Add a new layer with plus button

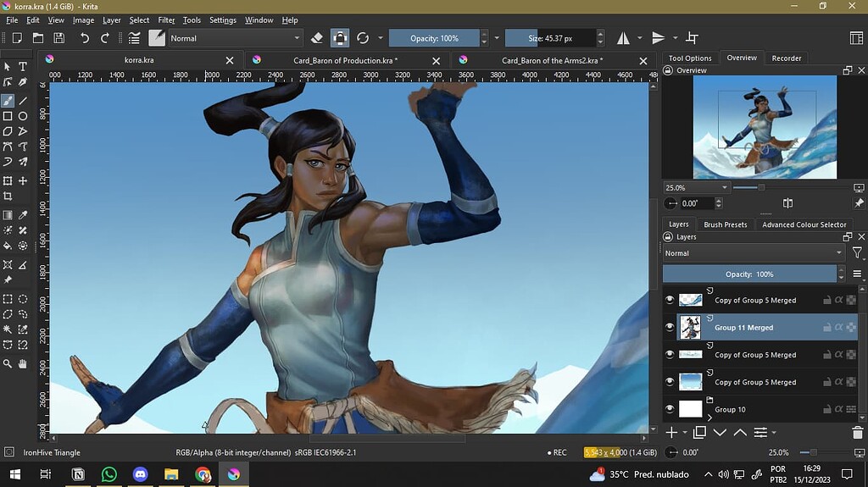671,433
